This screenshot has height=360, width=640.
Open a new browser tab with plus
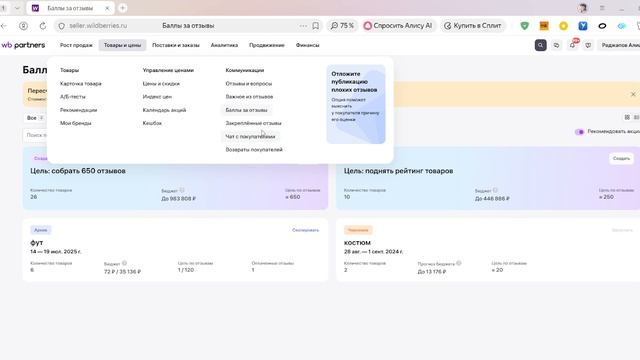[122, 8]
